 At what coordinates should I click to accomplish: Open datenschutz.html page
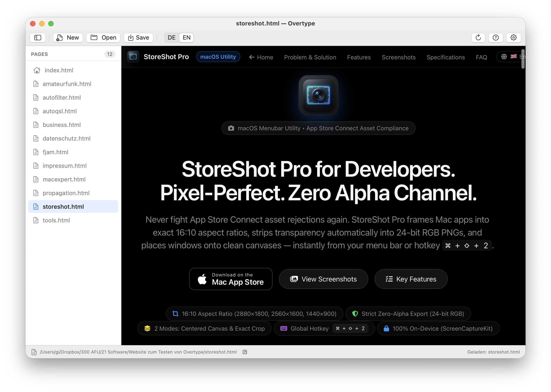pyautogui.click(x=73, y=138)
